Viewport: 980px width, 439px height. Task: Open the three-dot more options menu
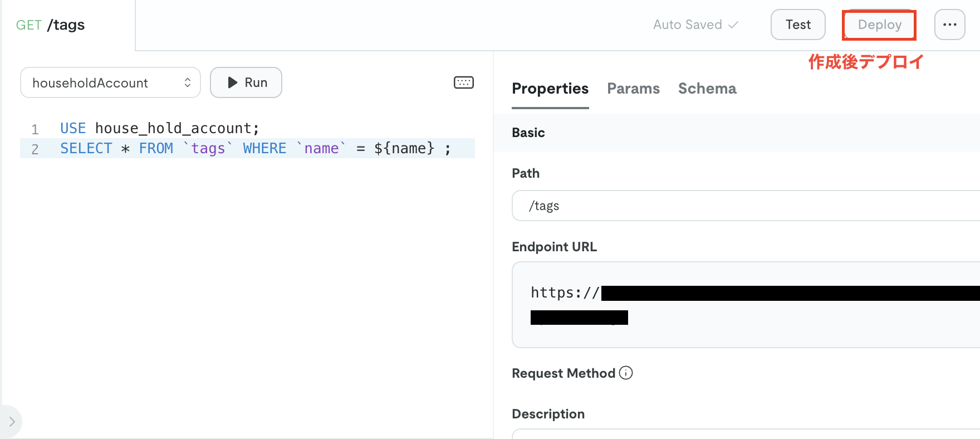pos(949,25)
